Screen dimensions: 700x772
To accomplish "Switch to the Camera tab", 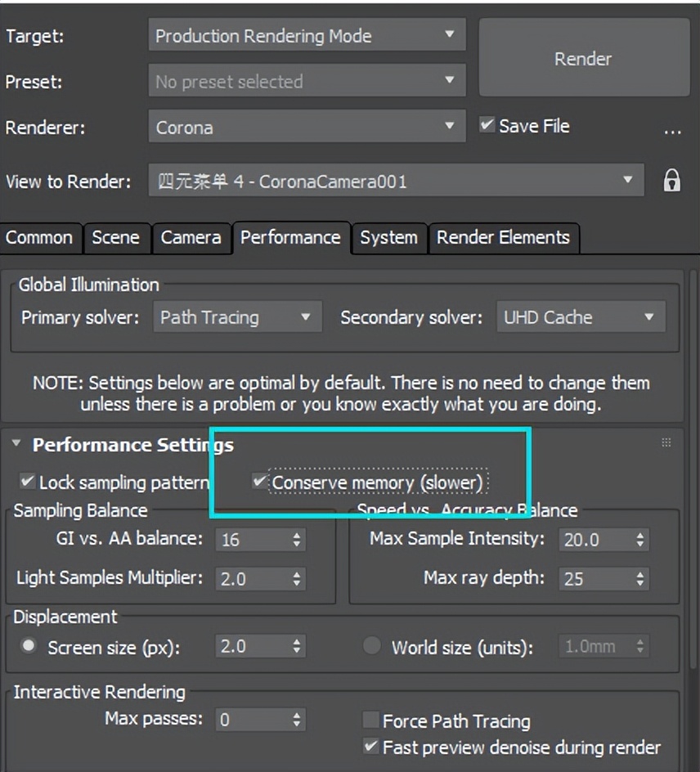I will pyautogui.click(x=191, y=238).
